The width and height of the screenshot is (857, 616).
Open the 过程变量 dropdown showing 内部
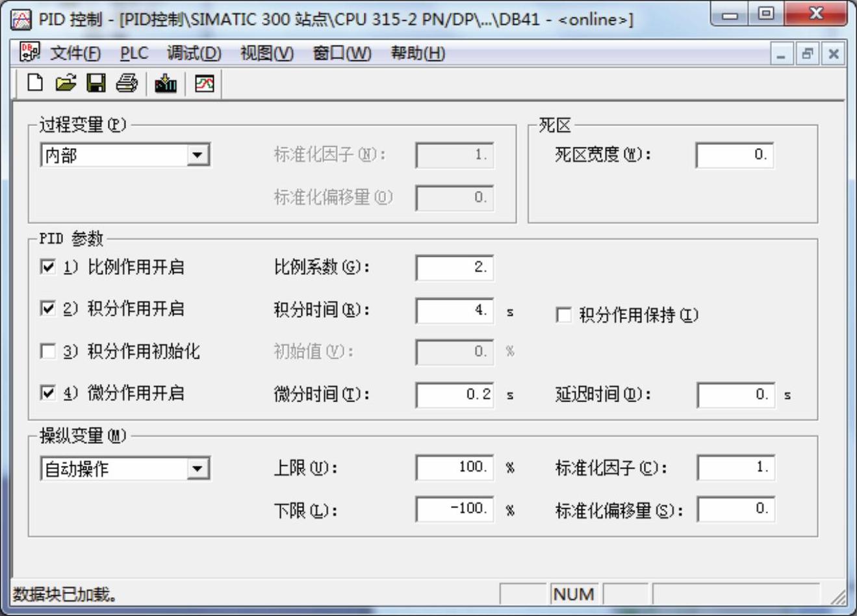coord(125,155)
